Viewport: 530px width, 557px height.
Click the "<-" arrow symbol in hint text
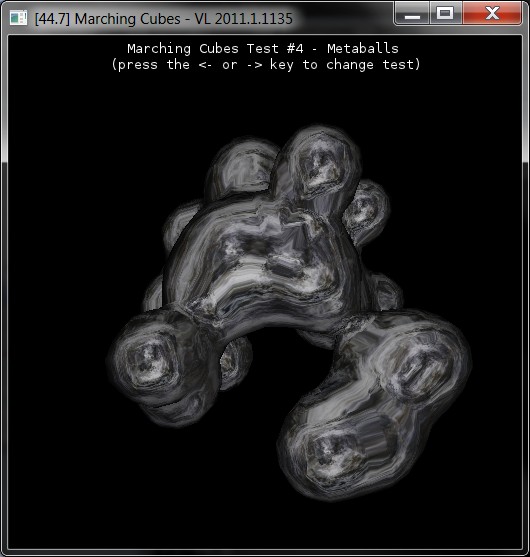click(x=205, y=65)
